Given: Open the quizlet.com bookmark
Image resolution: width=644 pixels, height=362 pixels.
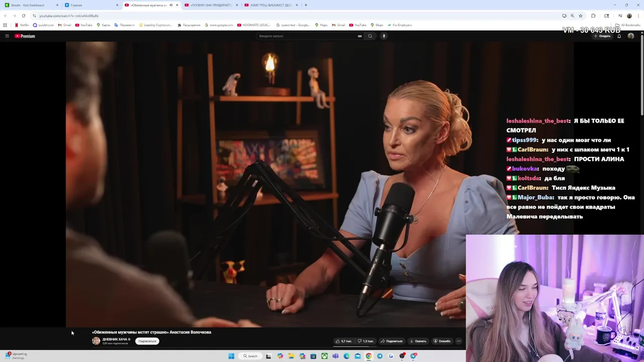Looking at the screenshot, I should pos(43,25).
